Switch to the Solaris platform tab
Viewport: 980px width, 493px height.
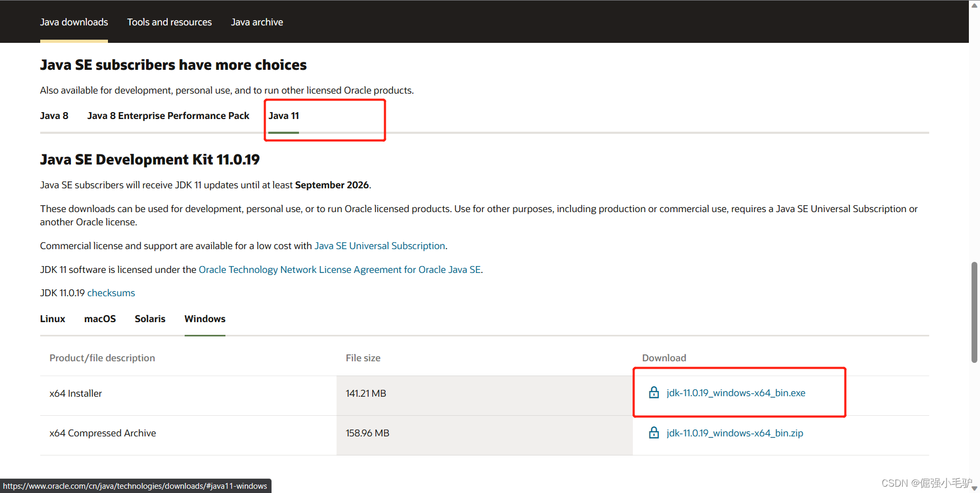[150, 319]
